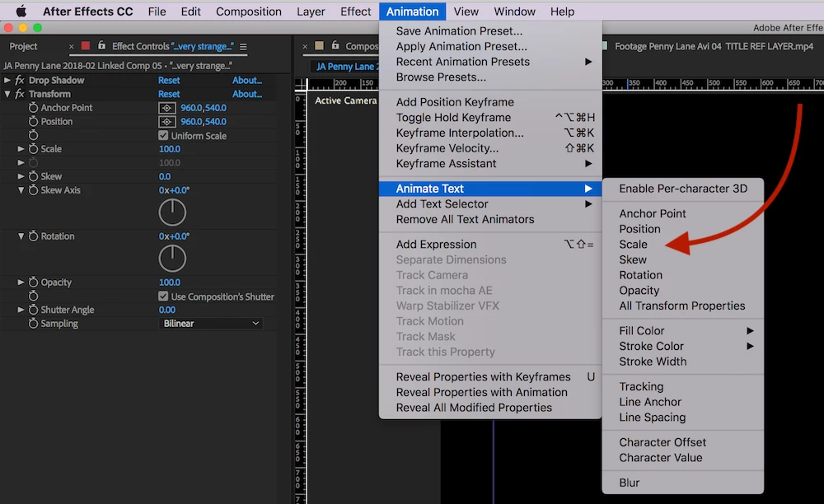824x504 pixels.
Task: Toggle Position stopwatch icon
Action: coord(33,121)
